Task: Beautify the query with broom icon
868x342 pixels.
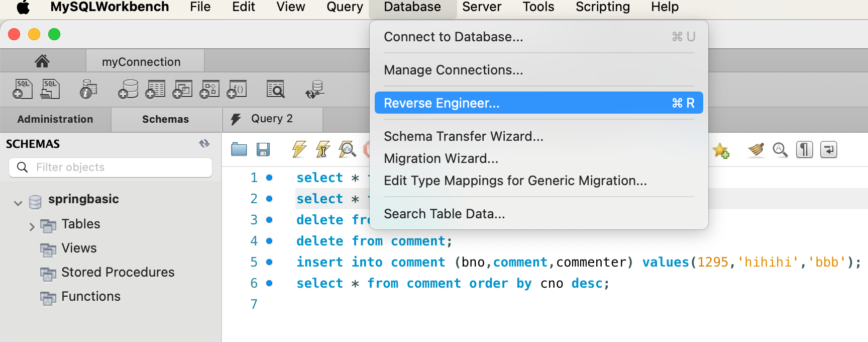Action: (756, 150)
